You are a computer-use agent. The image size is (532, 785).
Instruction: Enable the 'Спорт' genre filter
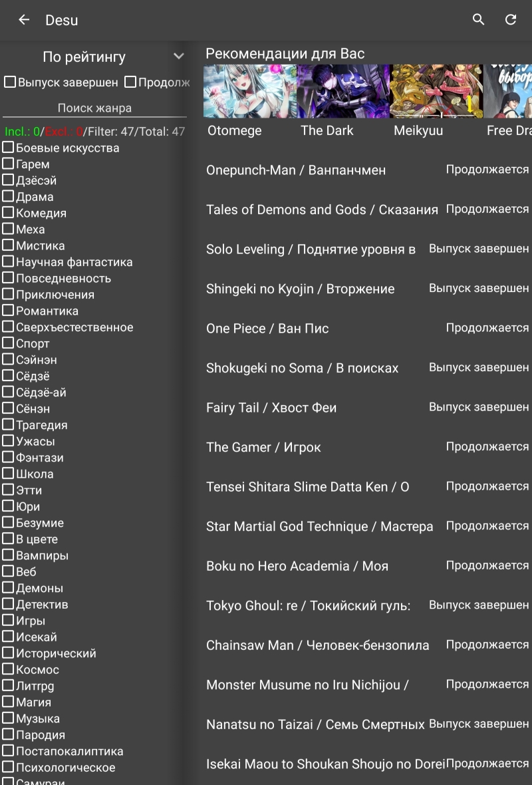tap(8, 343)
